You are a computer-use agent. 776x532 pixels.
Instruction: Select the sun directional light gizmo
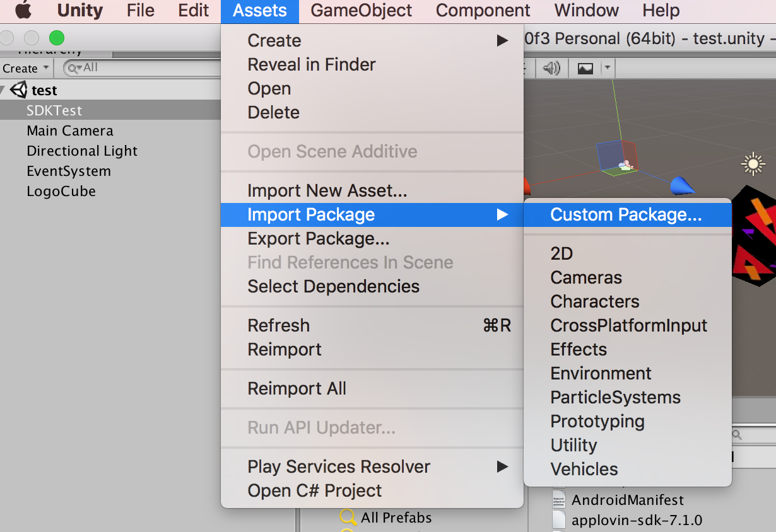753,165
